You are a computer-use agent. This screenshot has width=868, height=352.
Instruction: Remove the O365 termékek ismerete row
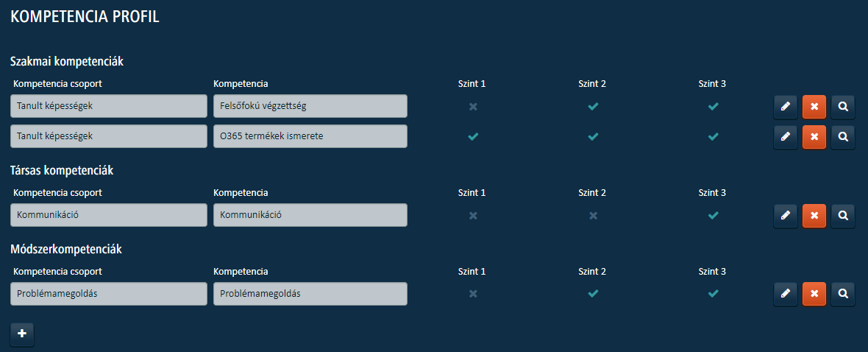pos(814,136)
